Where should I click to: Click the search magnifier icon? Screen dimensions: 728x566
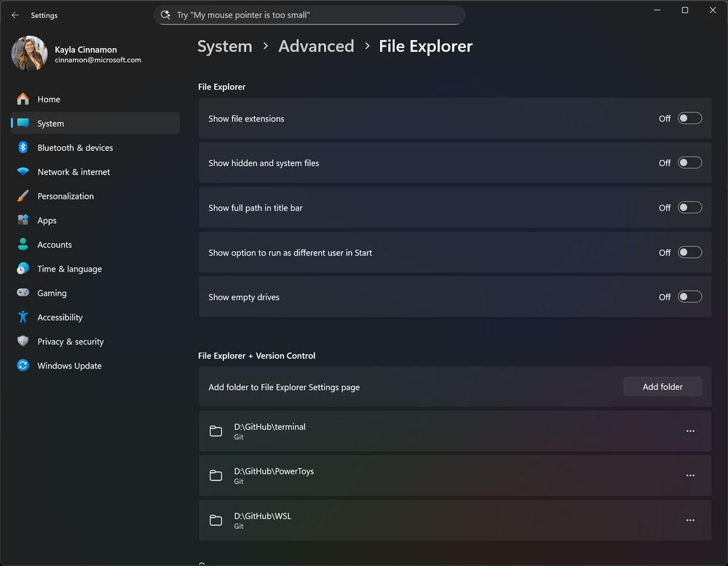[165, 15]
